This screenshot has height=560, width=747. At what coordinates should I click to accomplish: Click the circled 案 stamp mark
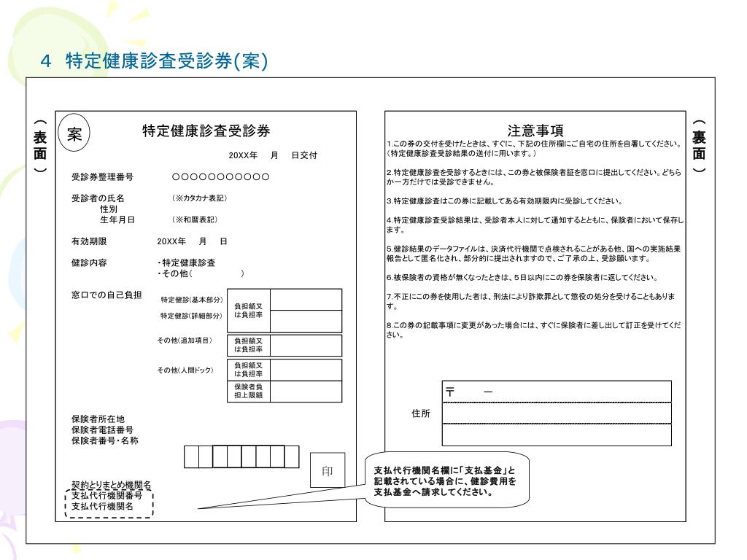(x=74, y=133)
